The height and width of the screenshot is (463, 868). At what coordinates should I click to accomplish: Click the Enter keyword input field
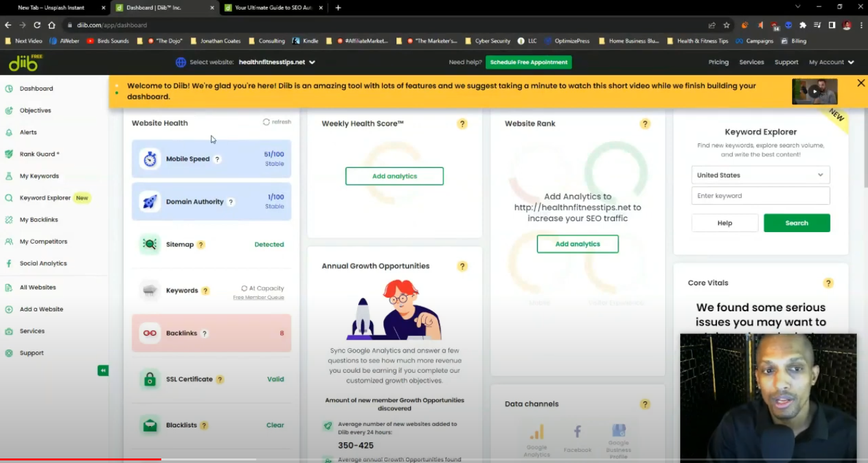[x=760, y=195]
